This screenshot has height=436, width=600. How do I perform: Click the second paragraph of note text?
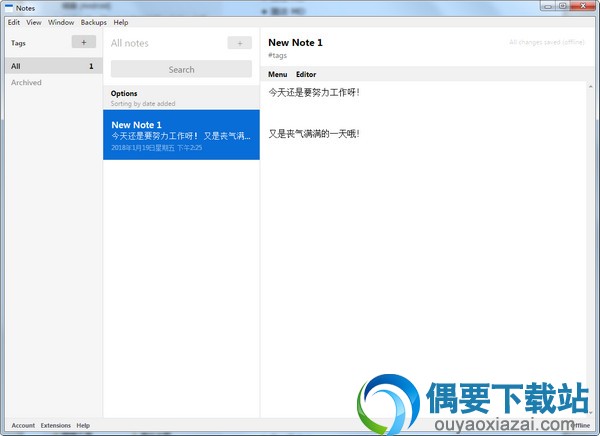[x=313, y=134]
